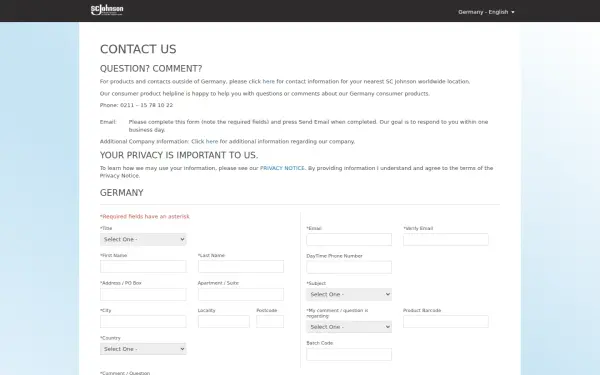
Task: Focus the DayTime Phone Number field
Action: tap(349, 267)
